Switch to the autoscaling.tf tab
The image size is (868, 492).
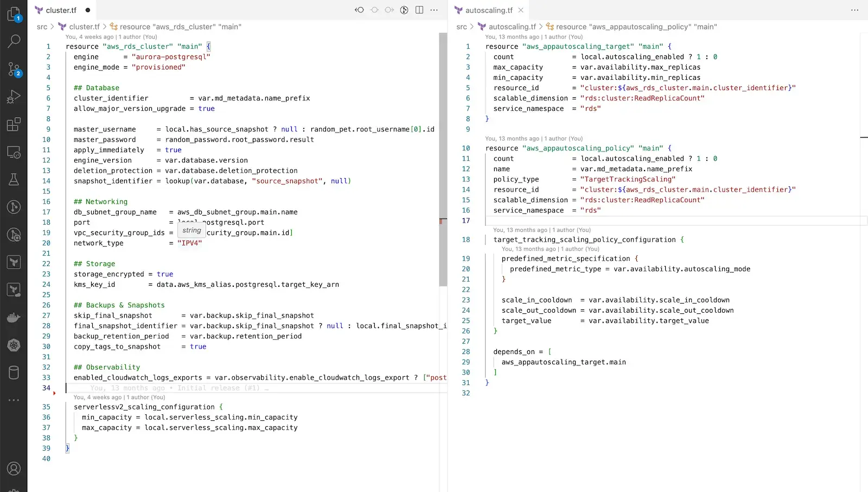pyautogui.click(x=488, y=10)
